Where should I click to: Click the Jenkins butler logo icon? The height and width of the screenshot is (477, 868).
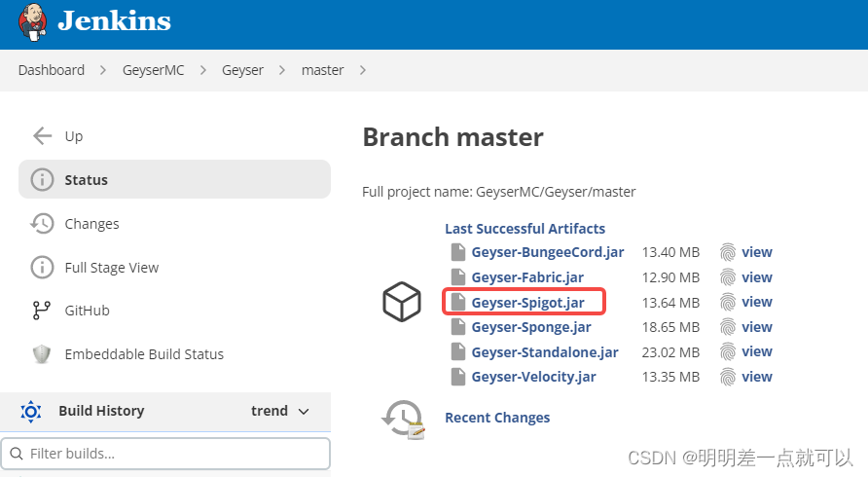coord(32,22)
